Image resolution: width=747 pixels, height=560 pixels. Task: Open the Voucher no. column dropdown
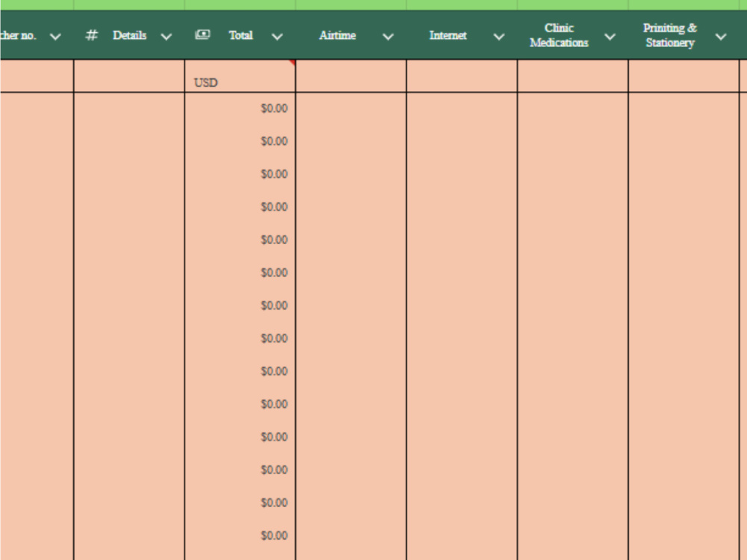pos(55,37)
